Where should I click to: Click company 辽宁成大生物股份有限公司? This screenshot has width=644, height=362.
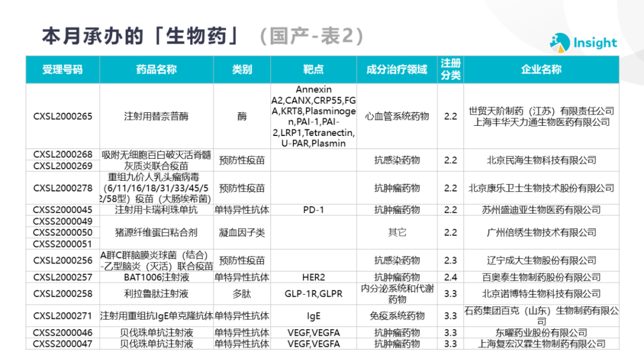pyautogui.click(x=541, y=261)
